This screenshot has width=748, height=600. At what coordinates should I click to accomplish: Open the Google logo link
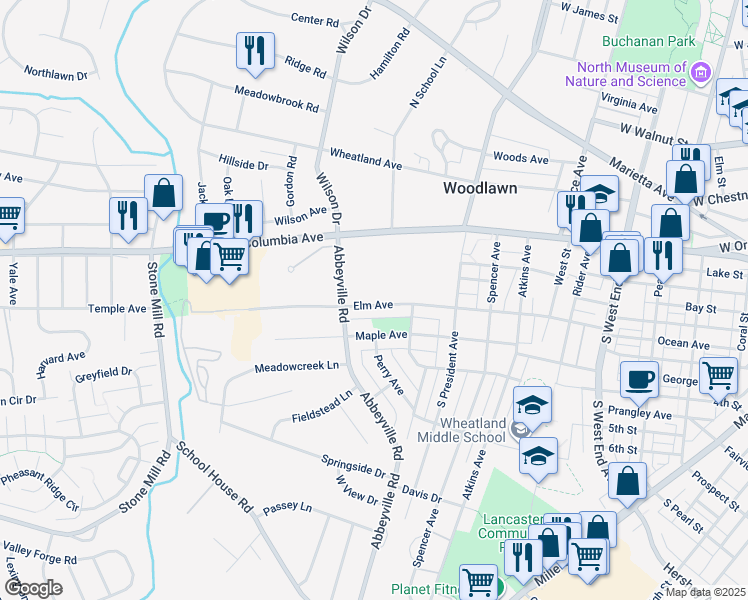point(33,589)
